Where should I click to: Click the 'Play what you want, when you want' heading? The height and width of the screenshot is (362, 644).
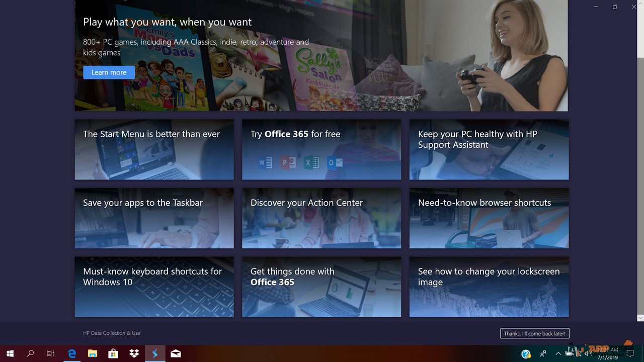pyautogui.click(x=168, y=22)
